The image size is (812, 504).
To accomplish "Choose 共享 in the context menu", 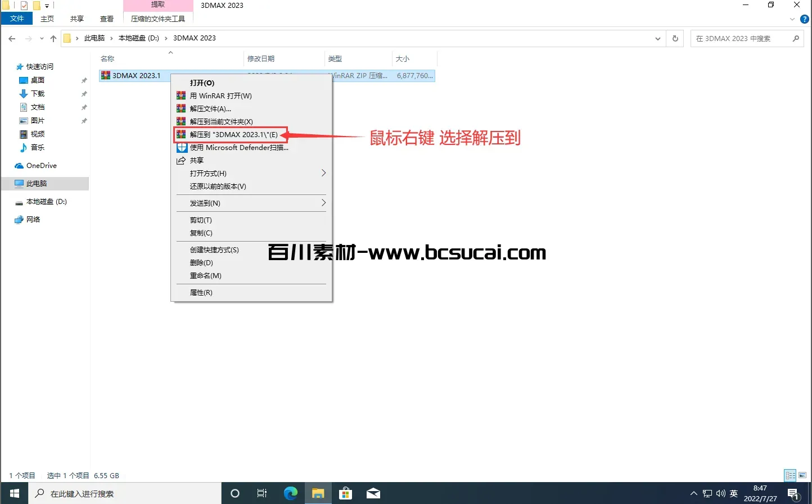I will click(251, 160).
